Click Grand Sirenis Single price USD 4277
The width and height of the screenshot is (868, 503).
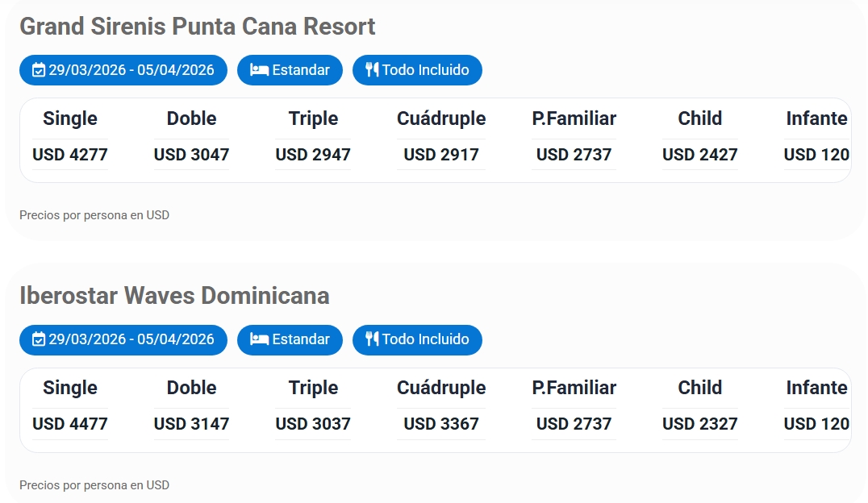point(70,155)
